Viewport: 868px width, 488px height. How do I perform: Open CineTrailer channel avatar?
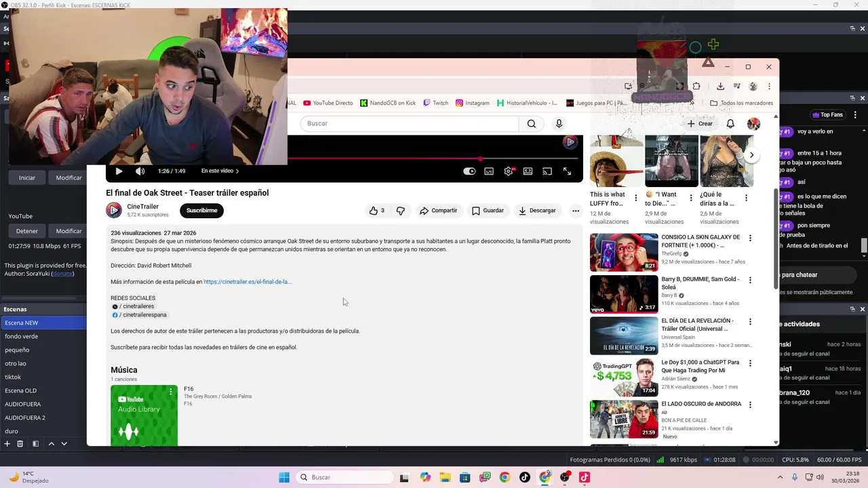(x=114, y=210)
